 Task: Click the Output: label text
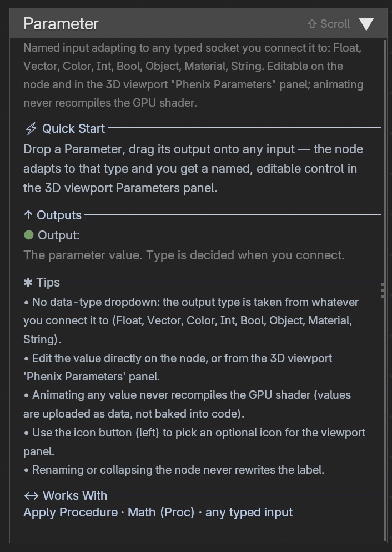(x=59, y=235)
